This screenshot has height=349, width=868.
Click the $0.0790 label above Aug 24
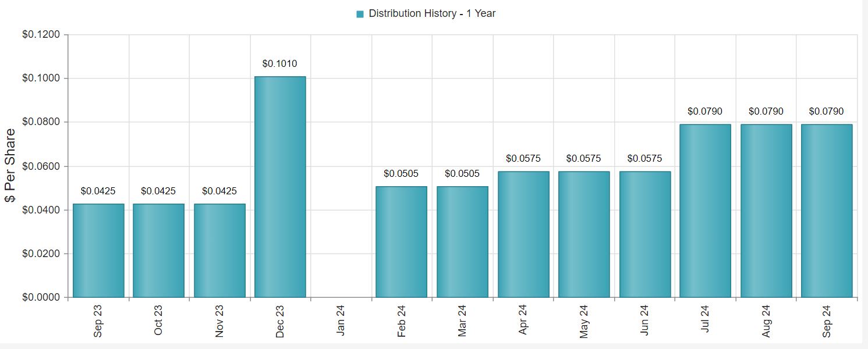[766, 112]
